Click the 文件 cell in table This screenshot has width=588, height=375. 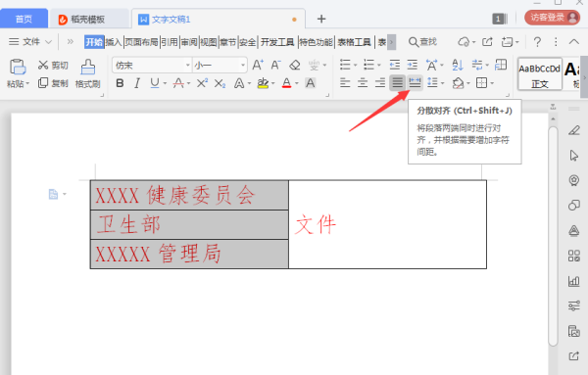[x=387, y=224]
